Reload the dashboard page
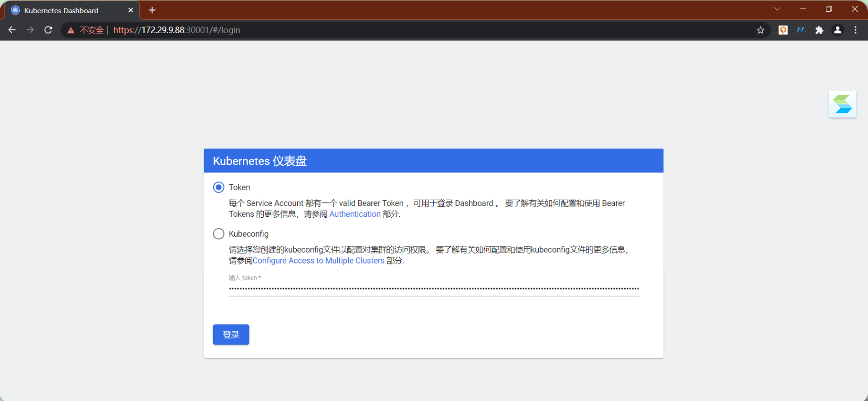 tap(48, 30)
